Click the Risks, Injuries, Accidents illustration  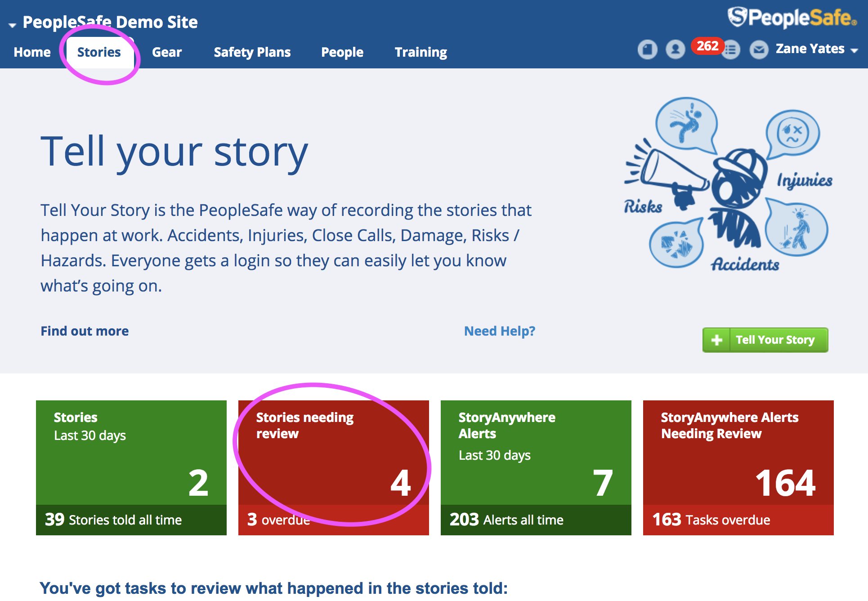click(728, 184)
